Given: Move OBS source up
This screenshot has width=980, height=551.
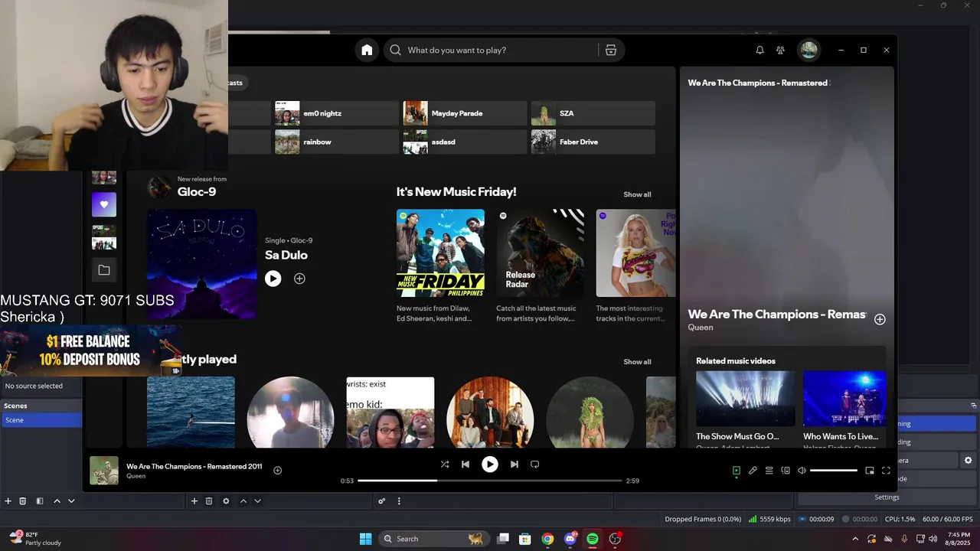Looking at the screenshot, I should [243, 501].
